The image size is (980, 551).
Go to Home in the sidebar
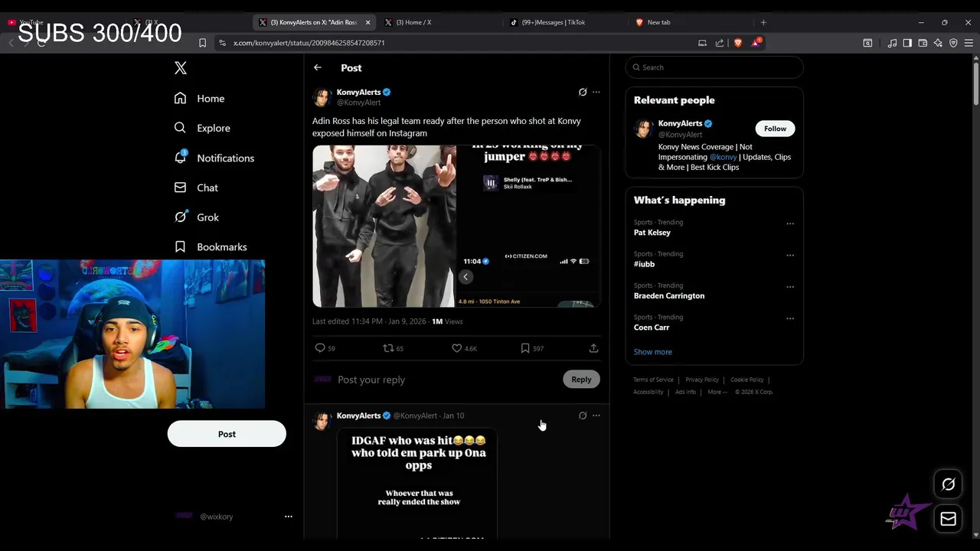click(199, 98)
